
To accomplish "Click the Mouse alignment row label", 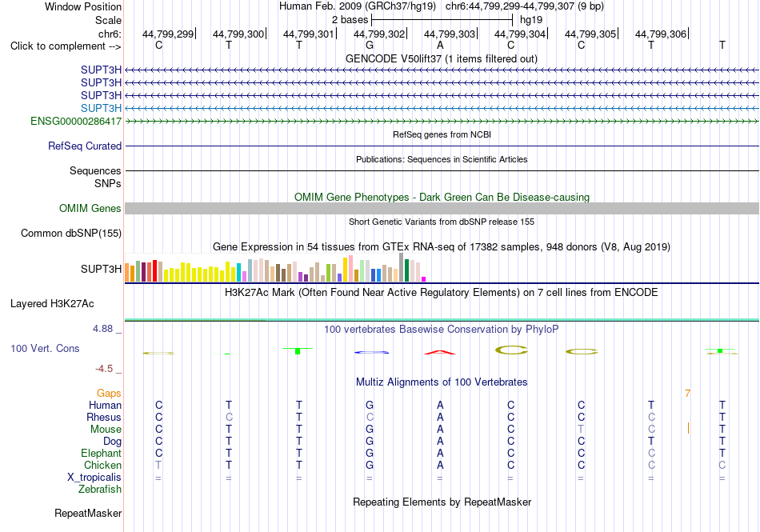I will point(106,430).
